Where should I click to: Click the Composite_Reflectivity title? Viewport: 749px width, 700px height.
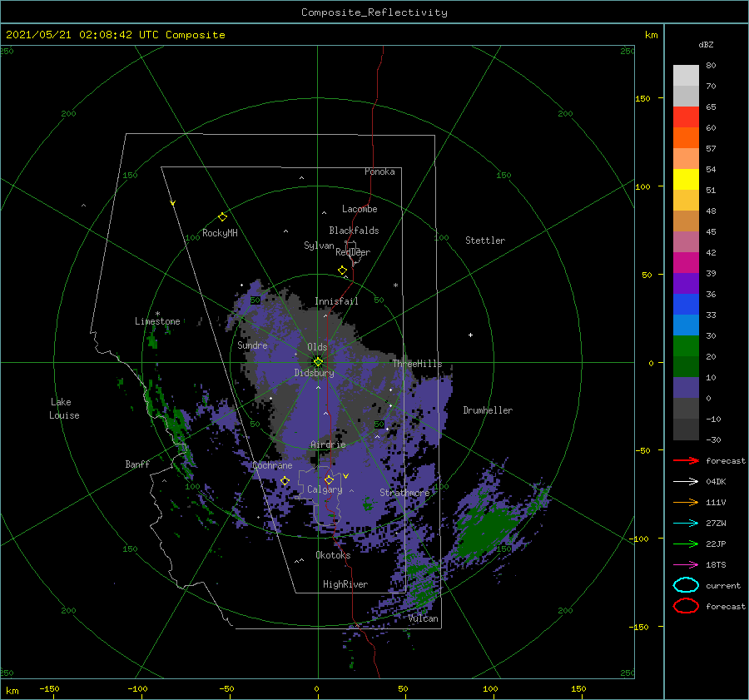(374, 12)
